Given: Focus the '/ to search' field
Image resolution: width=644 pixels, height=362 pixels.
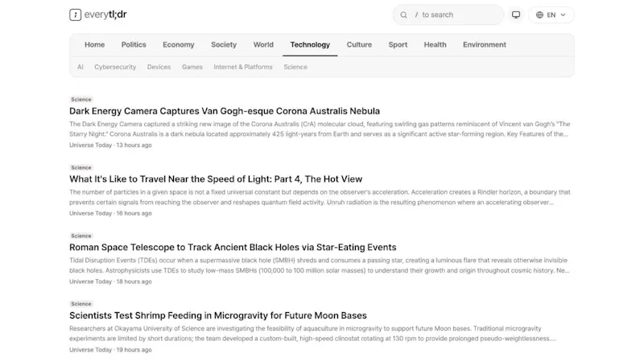Looking at the screenshot, I should click(448, 14).
